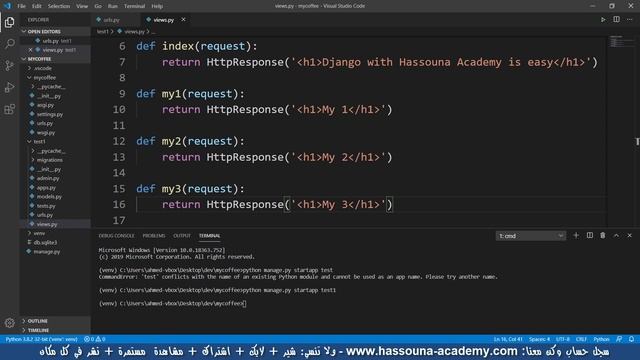Change end of line sequence CRLF
Viewport: 640px width, 360px height.
pyautogui.click(x=581, y=339)
